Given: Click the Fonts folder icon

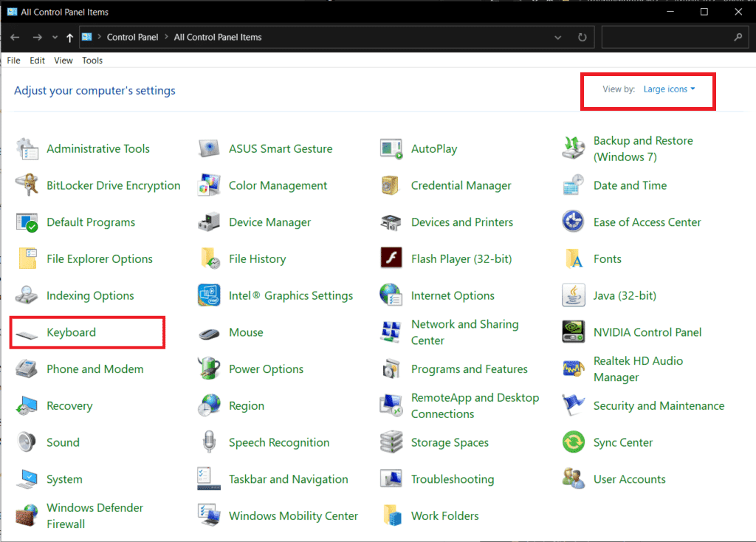Looking at the screenshot, I should 573,258.
